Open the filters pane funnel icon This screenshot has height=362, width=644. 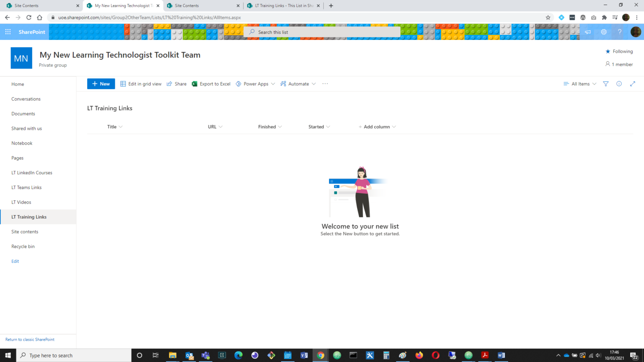(605, 84)
